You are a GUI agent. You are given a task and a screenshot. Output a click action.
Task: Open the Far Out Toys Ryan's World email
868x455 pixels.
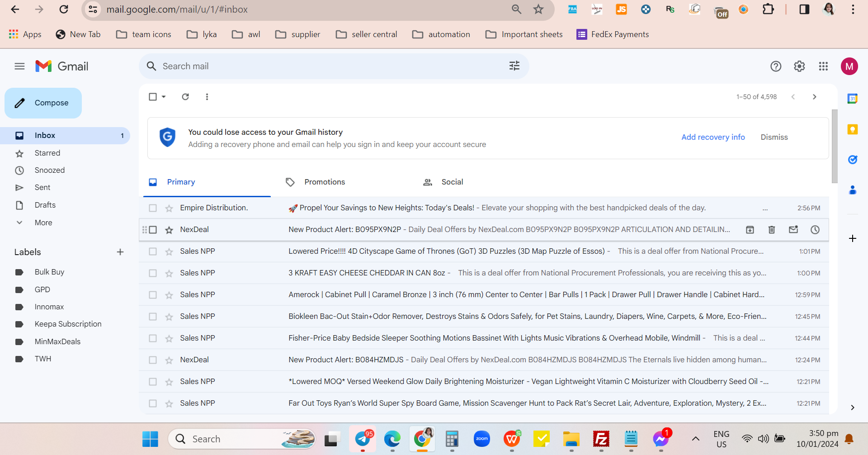click(484, 403)
